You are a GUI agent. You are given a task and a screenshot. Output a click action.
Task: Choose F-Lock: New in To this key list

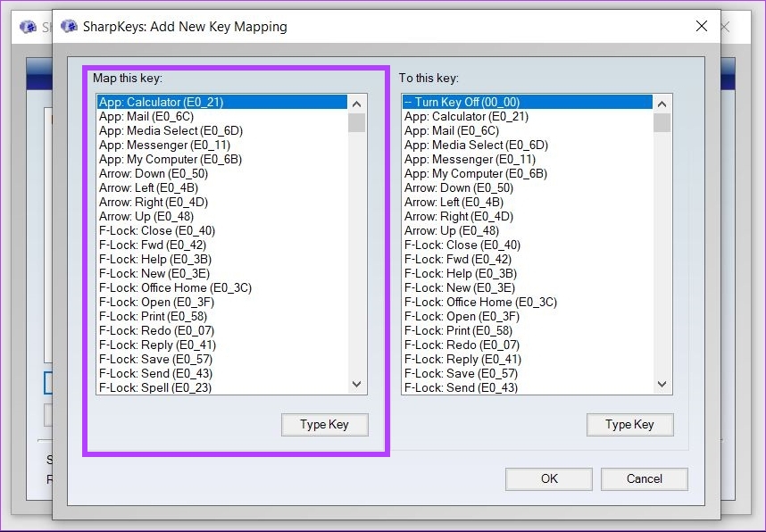tap(528, 287)
